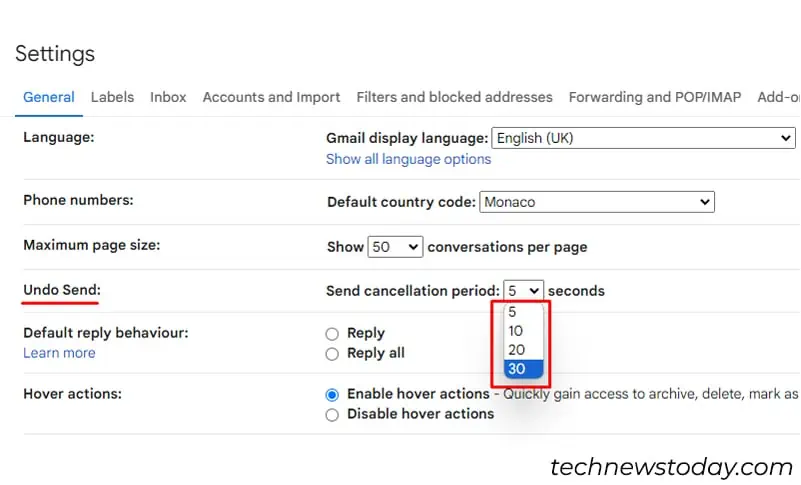Open Filters and blocked addresses tab
801x485 pixels.
click(454, 97)
